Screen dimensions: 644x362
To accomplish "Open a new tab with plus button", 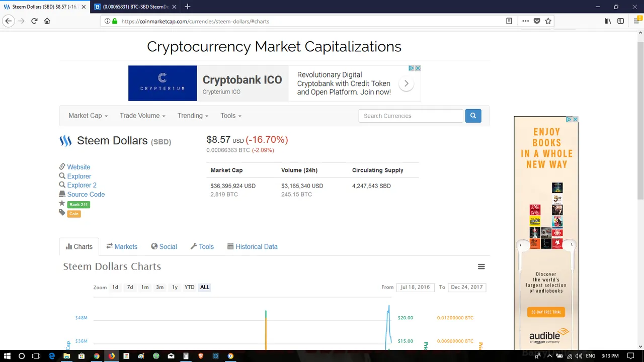I will click(x=187, y=7).
